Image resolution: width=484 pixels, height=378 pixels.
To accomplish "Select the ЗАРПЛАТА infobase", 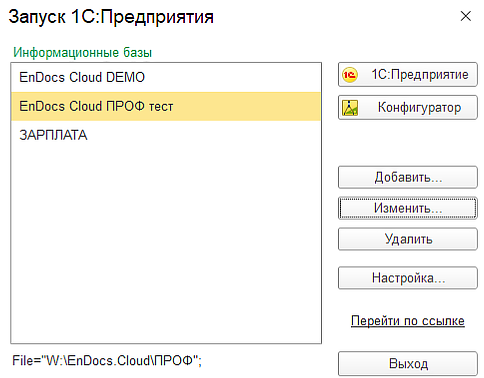I will pyautogui.click(x=166, y=135).
